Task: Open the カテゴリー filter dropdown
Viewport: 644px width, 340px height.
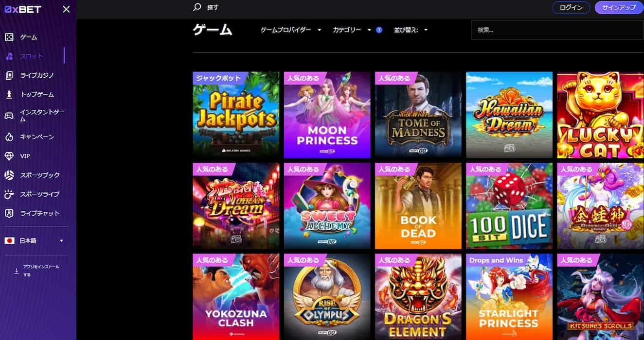Action: 352,30
